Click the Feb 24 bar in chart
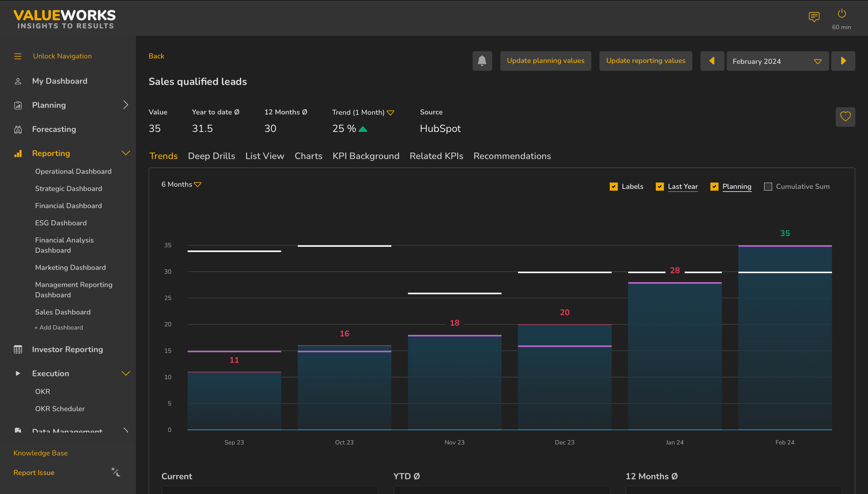868x494 pixels. pos(785,339)
